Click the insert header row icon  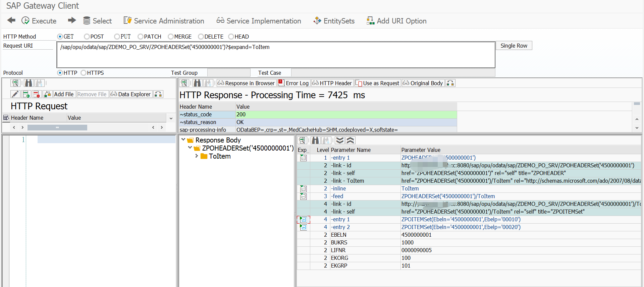pyautogui.click(x=26, y=94)
